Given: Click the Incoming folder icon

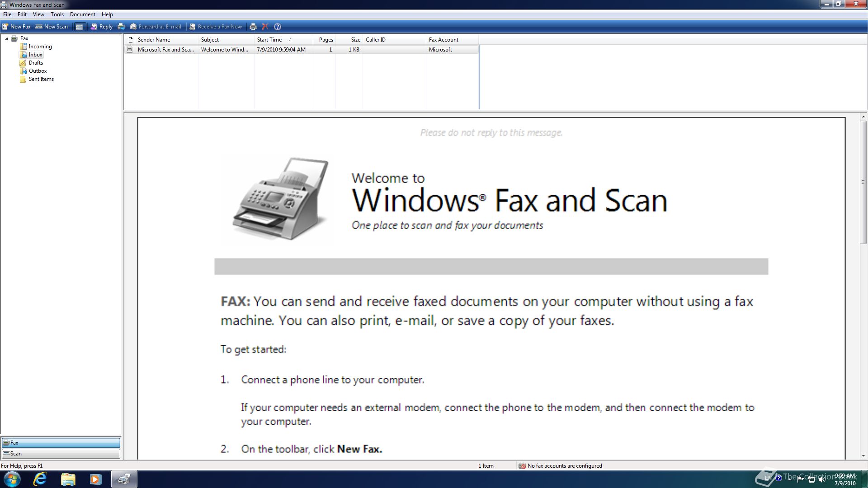Looking at the screenshot, I should tap(23, 47).
